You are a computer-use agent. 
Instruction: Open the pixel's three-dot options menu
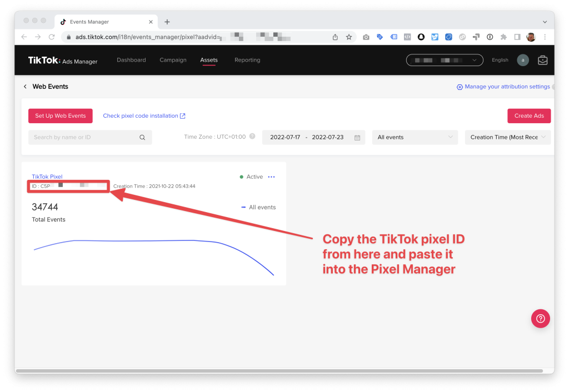coord(271,177)
